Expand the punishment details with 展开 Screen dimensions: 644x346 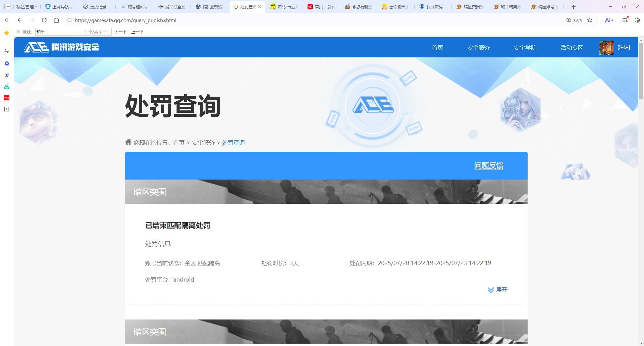point(498,290)
